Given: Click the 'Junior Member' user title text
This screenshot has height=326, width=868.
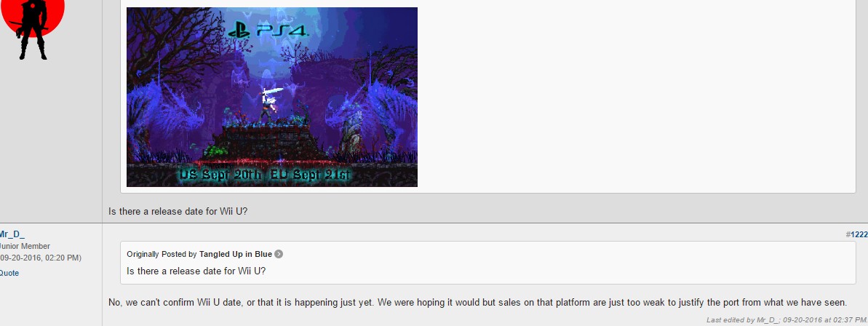Looking at the screenshot, I should tap(25, 246).
